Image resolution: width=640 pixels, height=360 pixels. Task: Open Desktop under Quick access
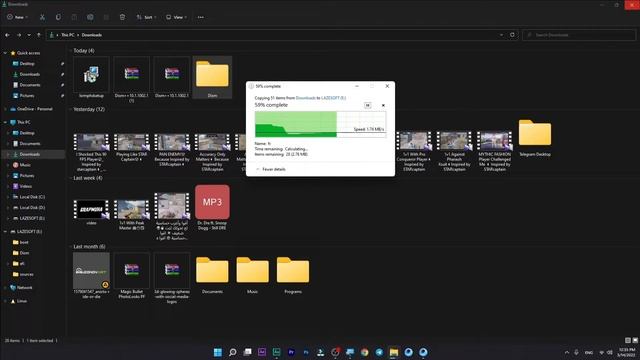27,64
